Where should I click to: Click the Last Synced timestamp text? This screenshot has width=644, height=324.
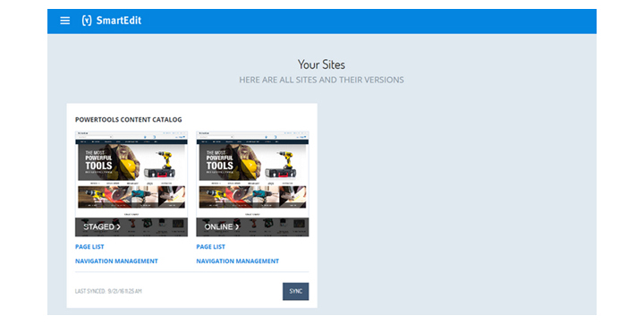[x=108, y=291]
